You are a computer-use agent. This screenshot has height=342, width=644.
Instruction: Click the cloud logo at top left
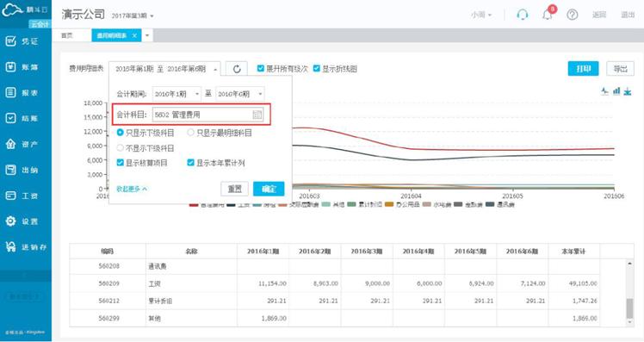tap(12, 9)
